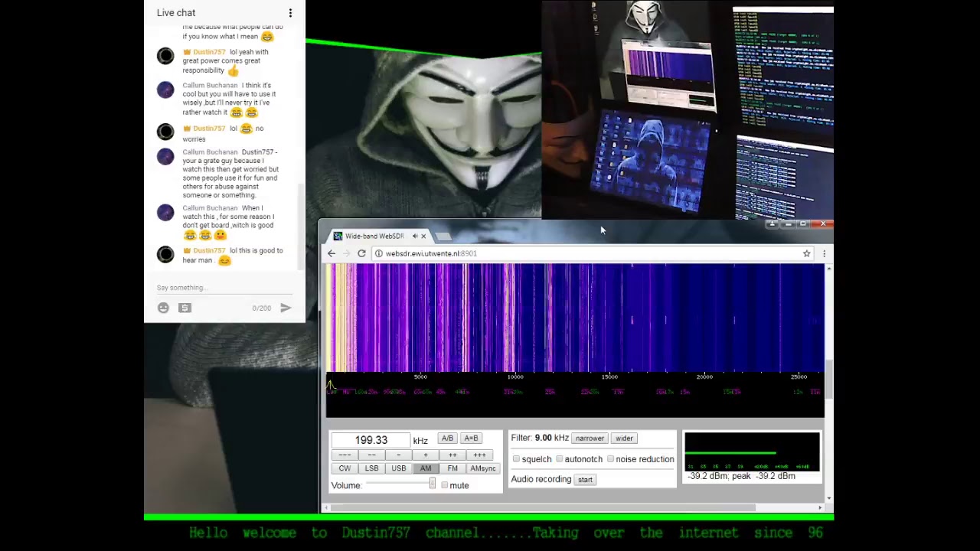The image size is (980, 551).
Task: Tune down with the --- button
Action: pyautogui.click(x=345, y=455)
